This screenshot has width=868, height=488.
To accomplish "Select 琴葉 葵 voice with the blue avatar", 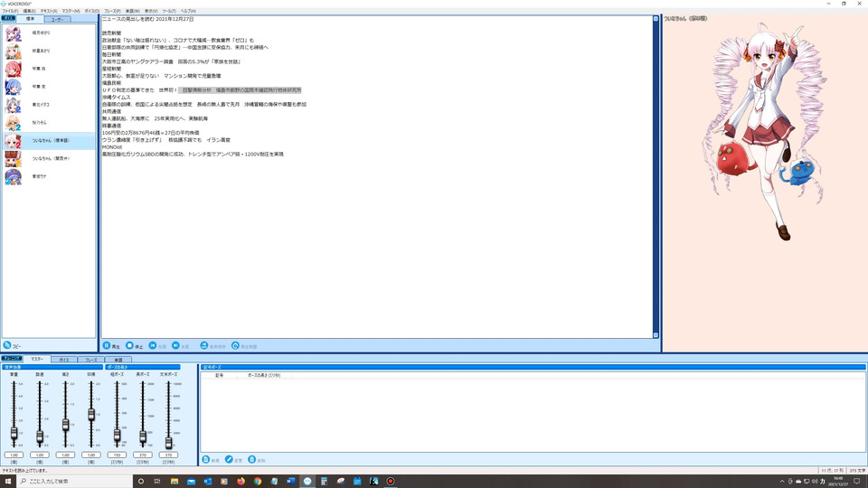I will click(14, 87).
